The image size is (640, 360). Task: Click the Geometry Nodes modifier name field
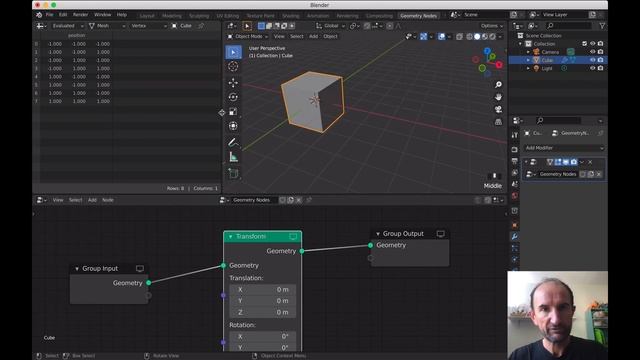click(558, 174)
